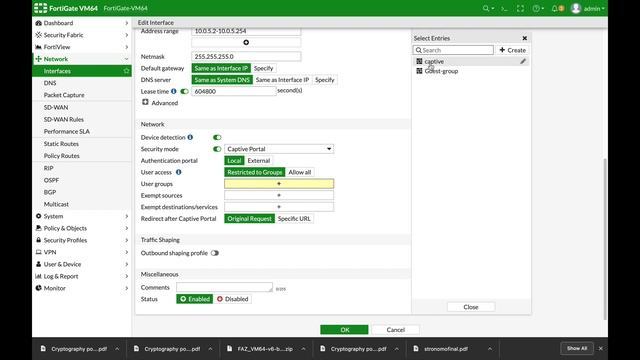Click the User access info icon
640x360 pixels.
point(178,172)
